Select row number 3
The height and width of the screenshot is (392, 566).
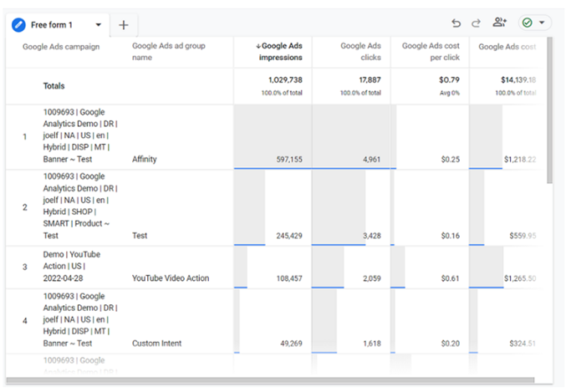25,267
